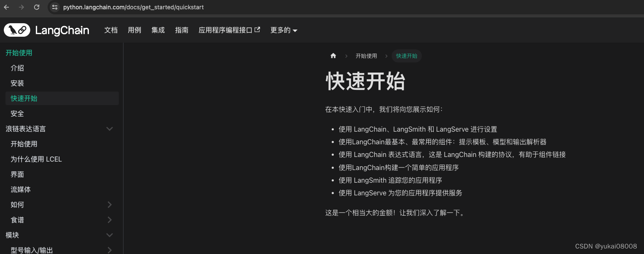Expand the 如何 sidebar section
This screenshot has width=644, height=254.
pos(110,205)
